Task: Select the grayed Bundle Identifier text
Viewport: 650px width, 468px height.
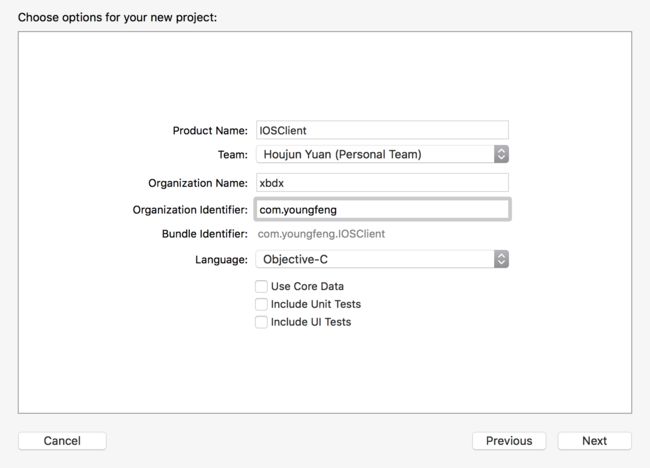Action: pos(321,234)
